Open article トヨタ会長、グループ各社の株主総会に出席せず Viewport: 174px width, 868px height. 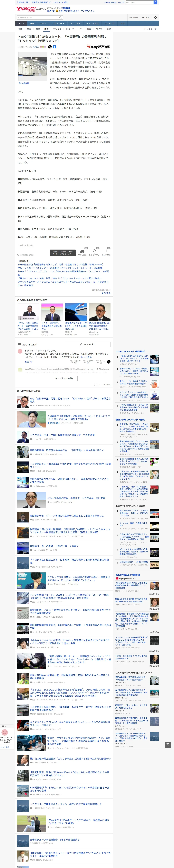point(62,435)
